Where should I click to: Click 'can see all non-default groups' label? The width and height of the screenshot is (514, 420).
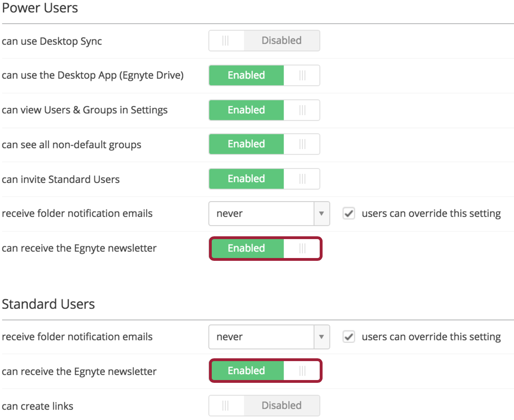[x=72, y=145]
